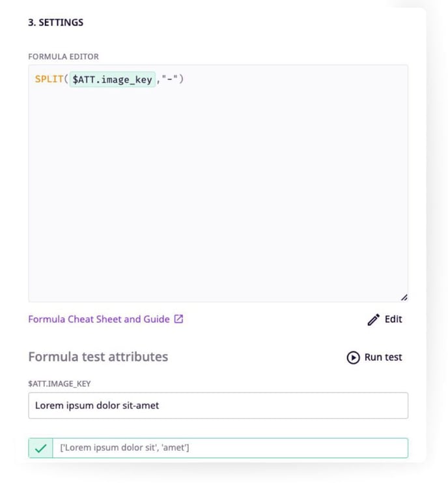Click the play icon for Run test
Screen dimensions: 448x483
pos(353,357)
